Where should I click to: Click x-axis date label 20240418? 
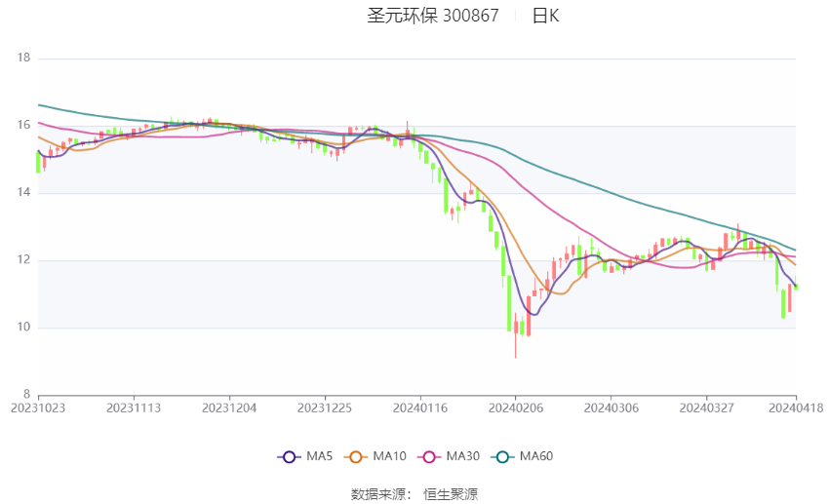[x=796, y=408]
